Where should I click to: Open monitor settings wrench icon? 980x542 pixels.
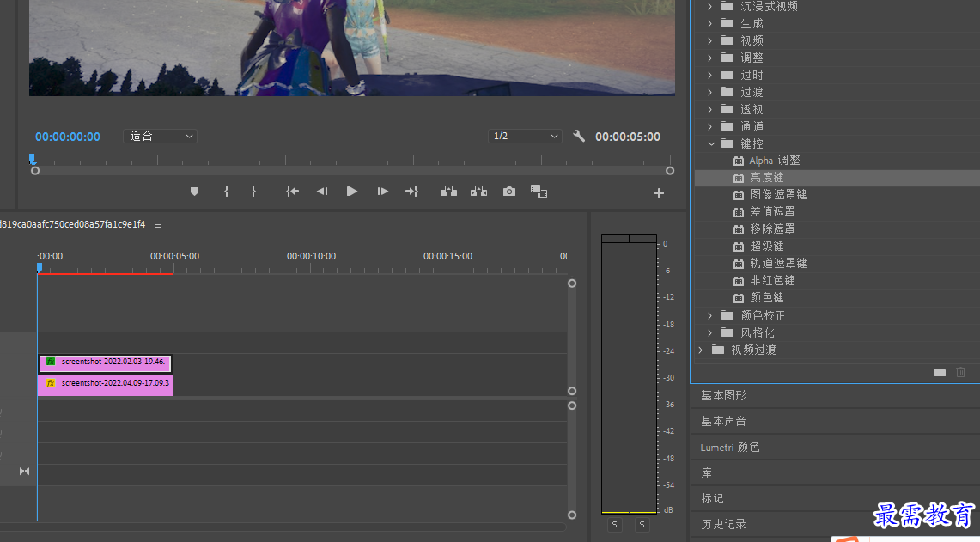[x=579, y=136]
